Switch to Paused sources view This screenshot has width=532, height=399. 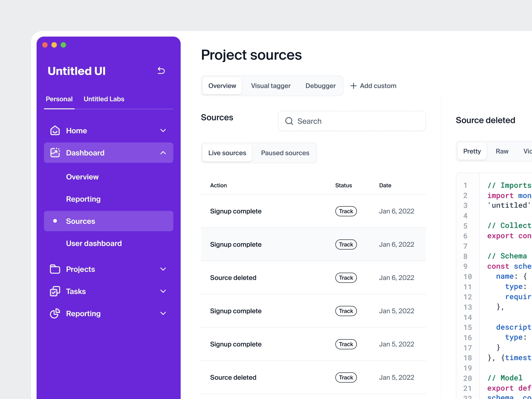click(285, 153)
